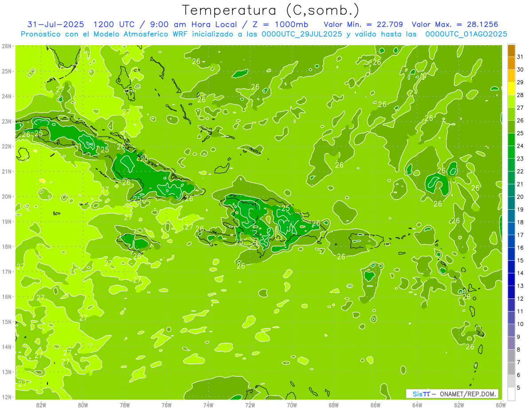
Task: Click the 70W longitude axis label
Action: pos(292,405)
